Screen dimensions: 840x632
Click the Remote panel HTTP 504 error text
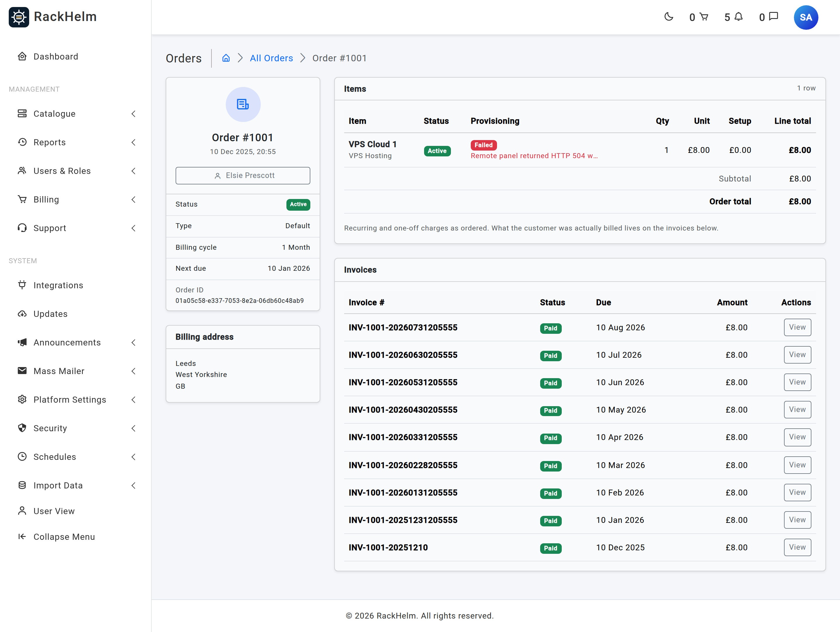point(534,156)
